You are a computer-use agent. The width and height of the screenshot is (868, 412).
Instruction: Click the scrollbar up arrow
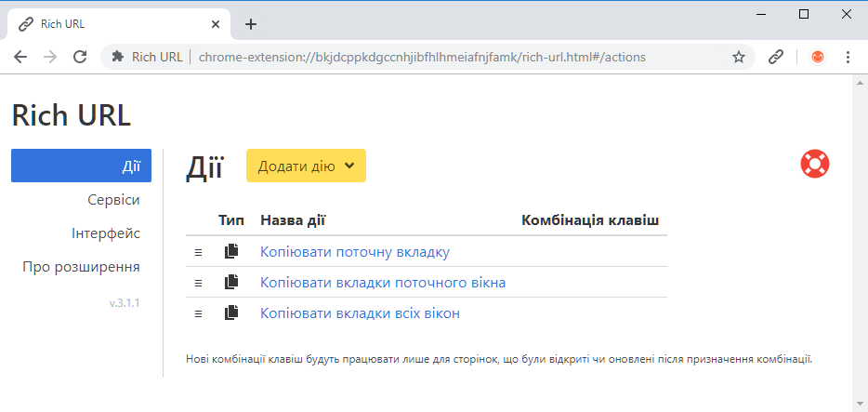pos(860,83)
